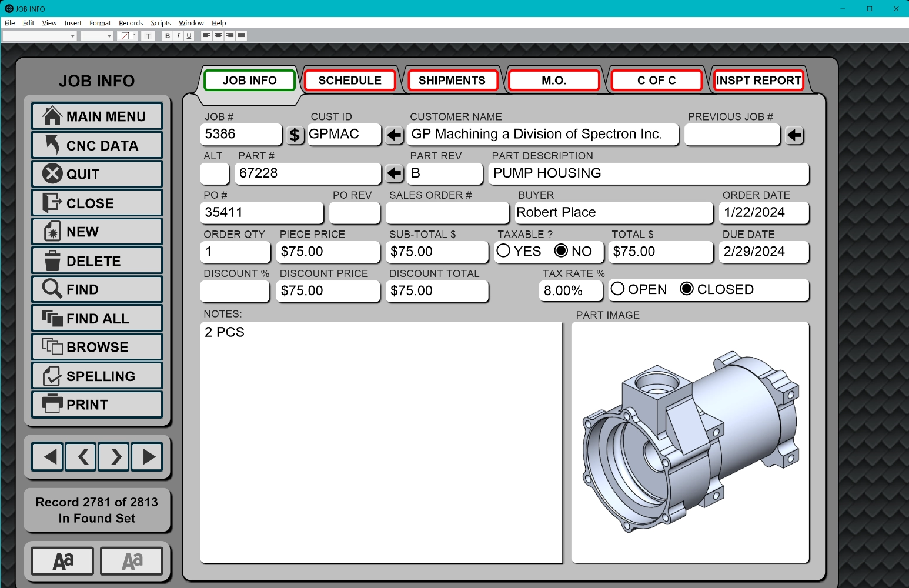The height and width of the screenshot is (588, 909).
Task: Set job status to OPEN
Action: (618, 289)
